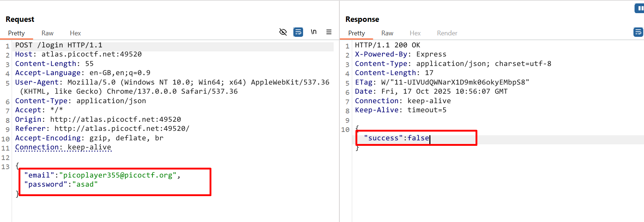This screenshot has width=644, height=222.
Task: Select the Response Pretty tab
Action: pos(356,33)
